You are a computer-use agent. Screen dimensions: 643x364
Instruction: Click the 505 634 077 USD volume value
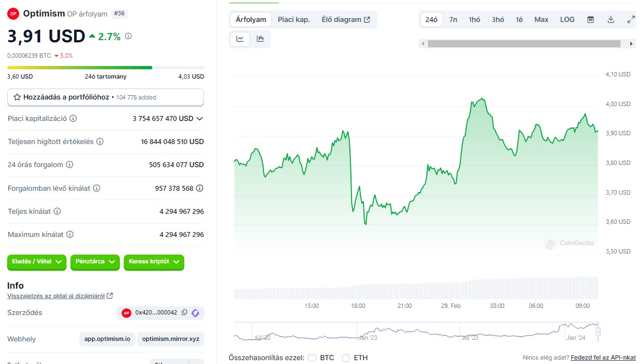[x=177, y=164]
